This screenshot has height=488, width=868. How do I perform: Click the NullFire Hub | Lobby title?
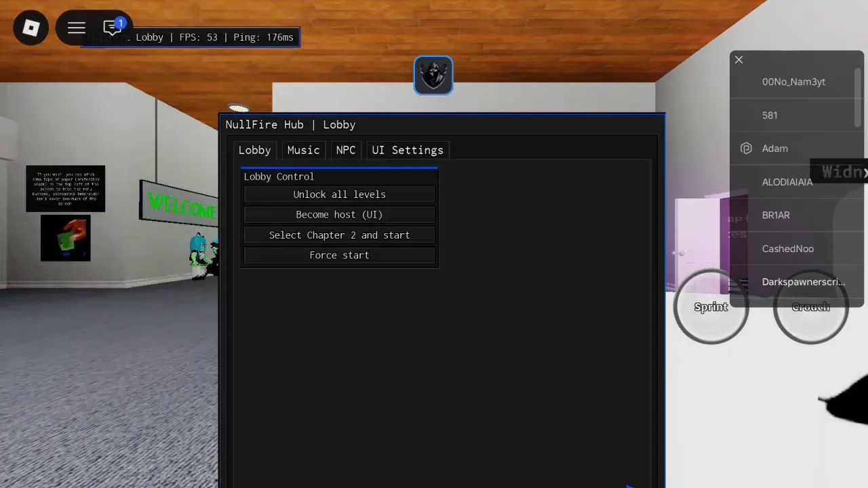click(x=290, y=125)
